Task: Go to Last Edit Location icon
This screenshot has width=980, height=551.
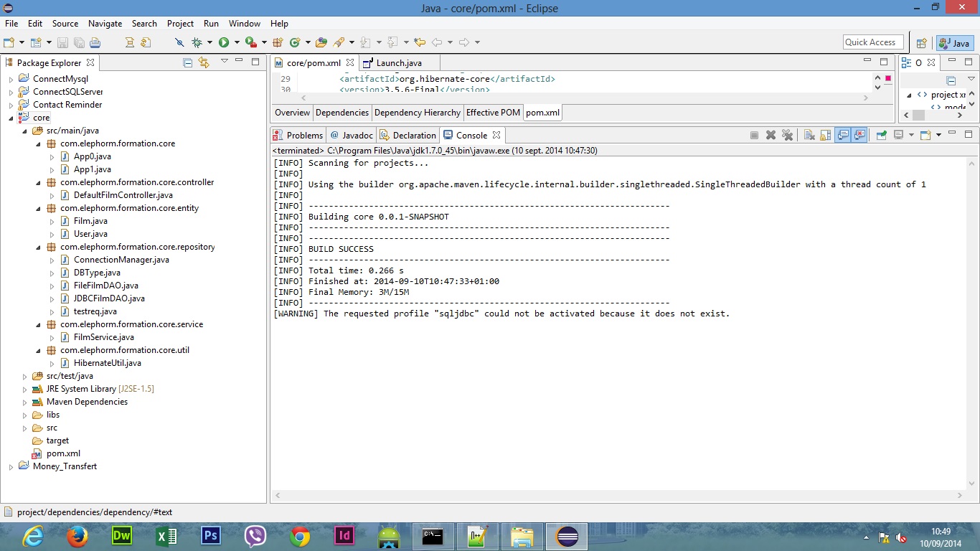Action: tap(420, 42)
